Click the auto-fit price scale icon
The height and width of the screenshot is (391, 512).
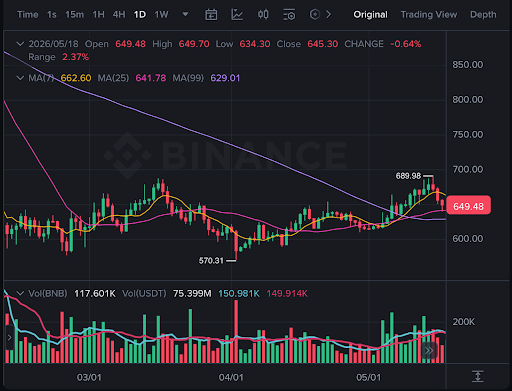(478, 377)
